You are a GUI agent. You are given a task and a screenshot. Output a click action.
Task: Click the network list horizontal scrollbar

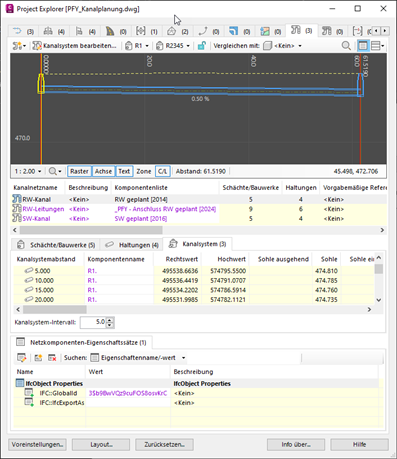[x=91, y=230]
